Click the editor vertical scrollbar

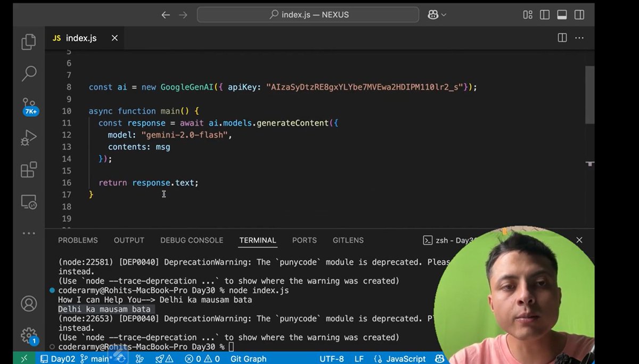click(x=589, y=95)
